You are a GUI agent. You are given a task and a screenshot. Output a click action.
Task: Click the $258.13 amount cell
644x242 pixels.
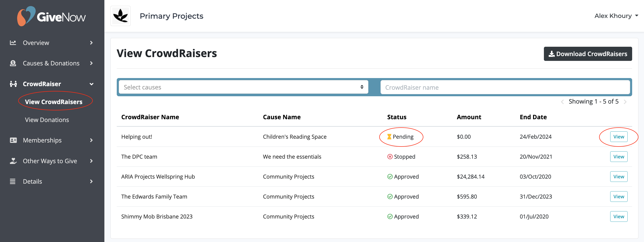pos(467,157)
